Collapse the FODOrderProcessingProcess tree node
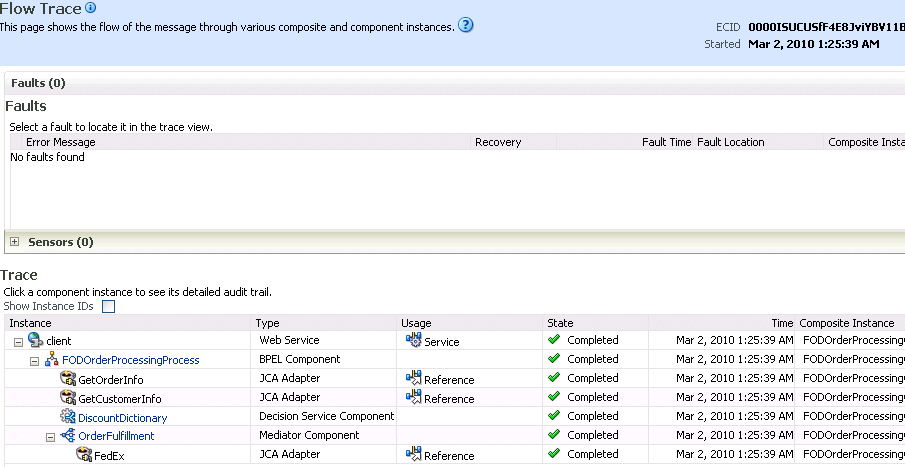905x467 pixels. [35, 361]
